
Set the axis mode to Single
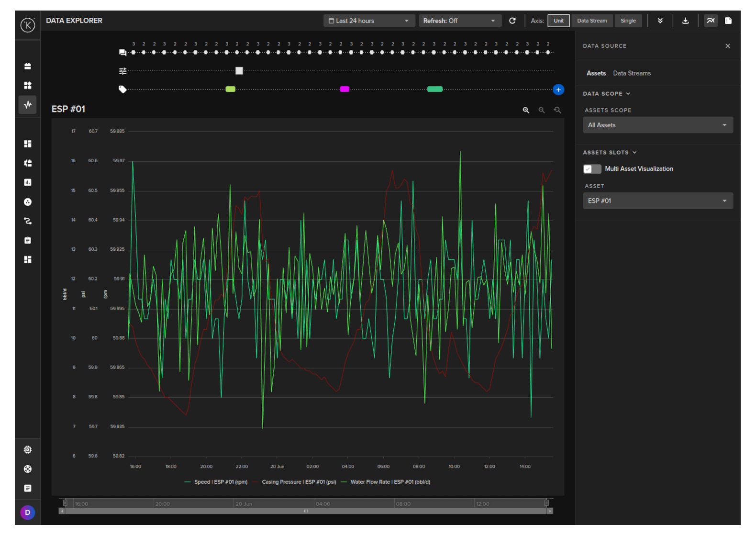(628, 21)
